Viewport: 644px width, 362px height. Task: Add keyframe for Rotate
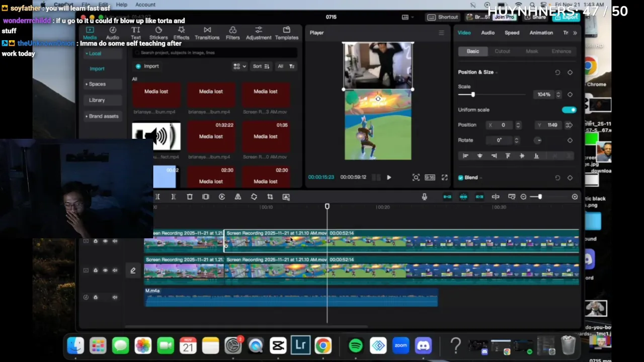click(570, 140)
